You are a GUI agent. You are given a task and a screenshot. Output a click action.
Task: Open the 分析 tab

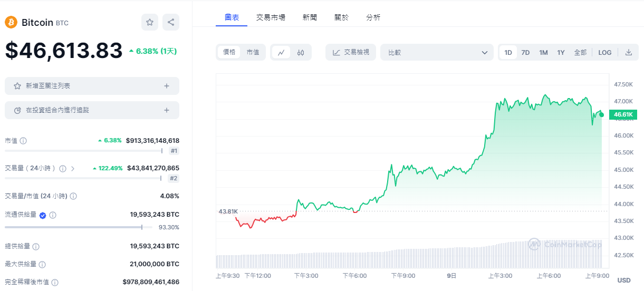(x=373, y=17)
